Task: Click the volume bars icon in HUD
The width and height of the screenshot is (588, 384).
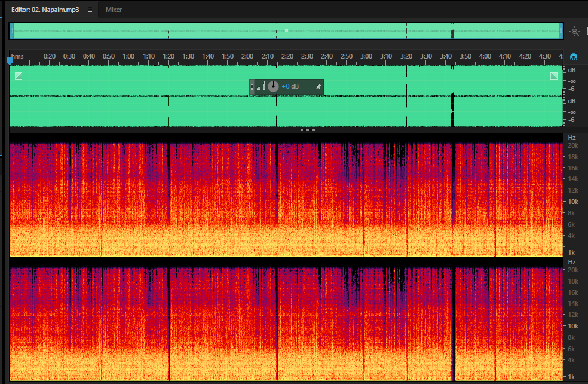Action: pos(261,86)
